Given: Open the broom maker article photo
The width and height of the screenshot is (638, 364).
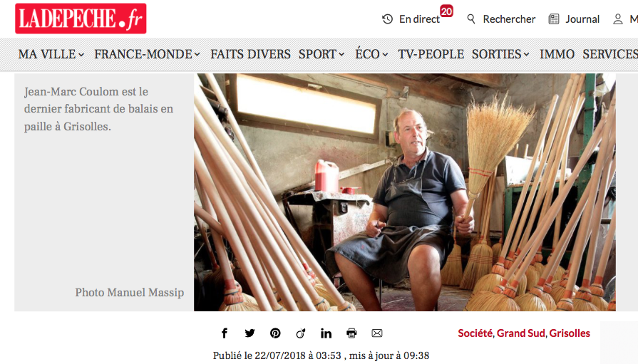Looking at the screenshot, I should (404, 192).
